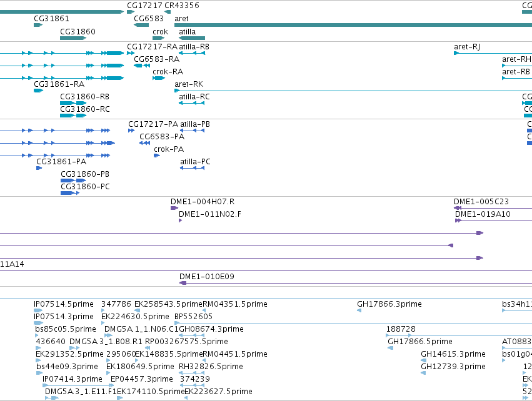532x401 pixels.
Task: Click the CG31861 gene feature
Action: click(38, 25)
